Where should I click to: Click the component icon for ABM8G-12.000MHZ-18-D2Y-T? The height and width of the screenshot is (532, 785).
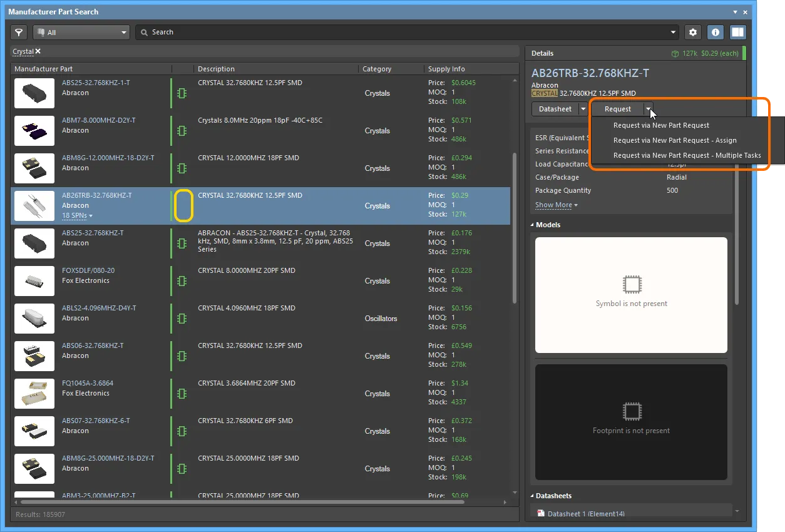pyautogui.click(x=182, y=168)
